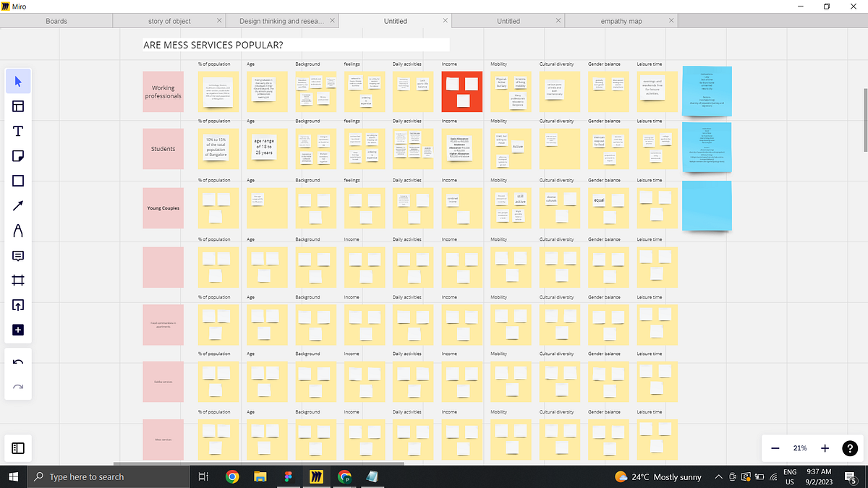Zoom out with the minus button
Screen dimensions: 868x488
(x=775, y=448)
